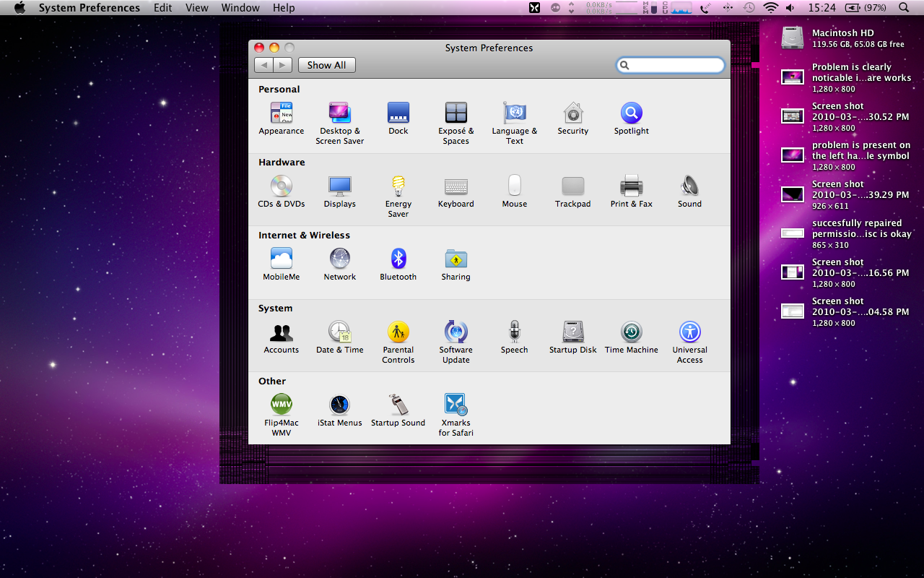This screenshot has height=578, width=924.
Task: Go forward with the right arrow button
Action: (x=282, y=65)
